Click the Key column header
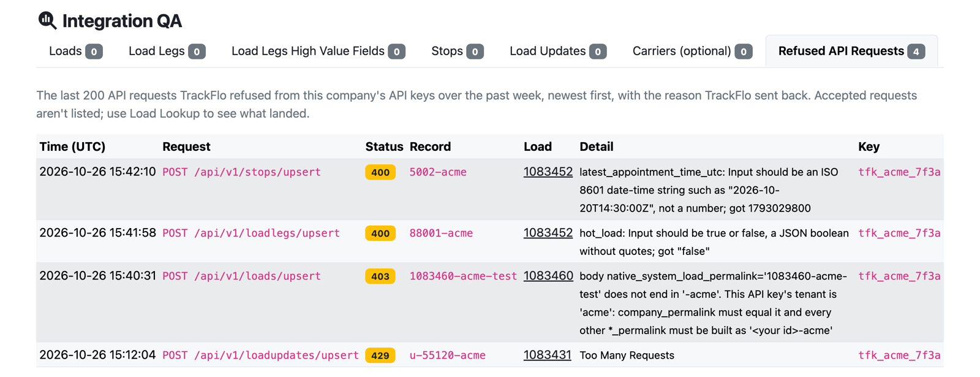The width and height of the screenshot is (980, 377). [869, 147]
